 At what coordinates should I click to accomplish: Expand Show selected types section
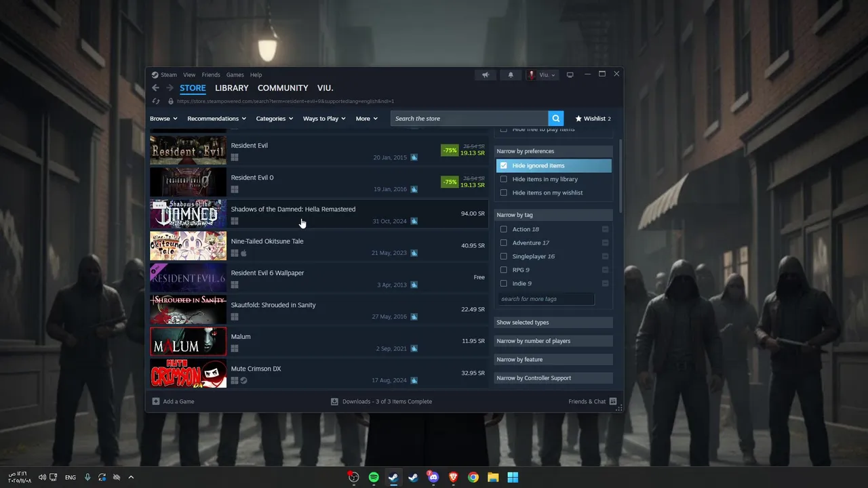click(553, 323)
